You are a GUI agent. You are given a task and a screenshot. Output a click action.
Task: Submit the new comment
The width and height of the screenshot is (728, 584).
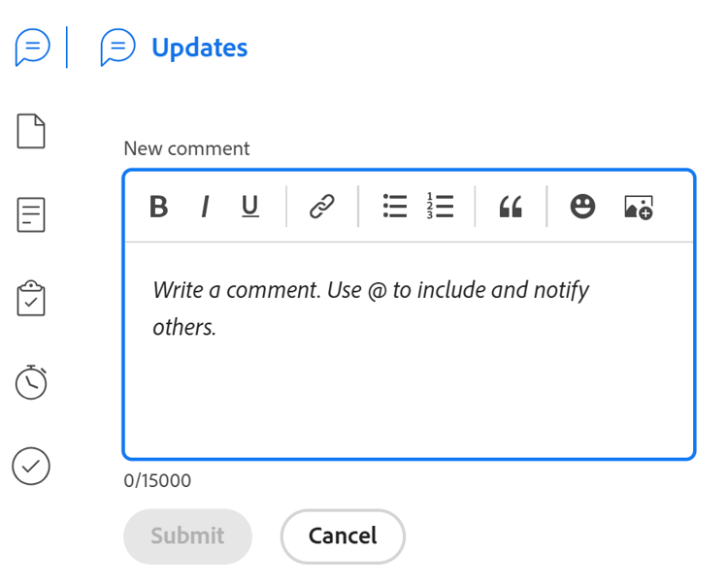[187, 536]
